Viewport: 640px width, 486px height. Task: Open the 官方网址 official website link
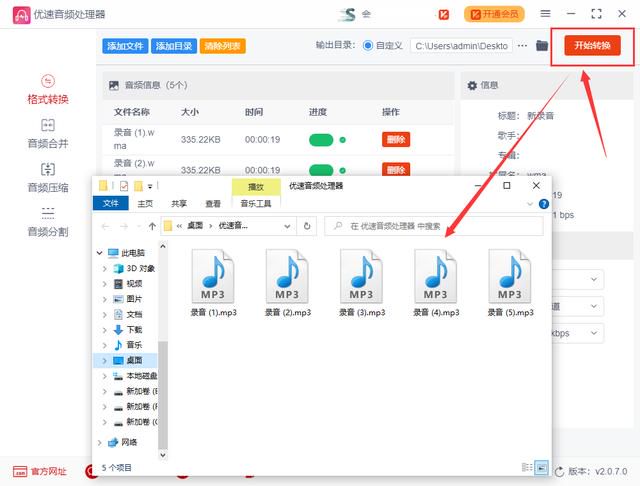(40, 472)
